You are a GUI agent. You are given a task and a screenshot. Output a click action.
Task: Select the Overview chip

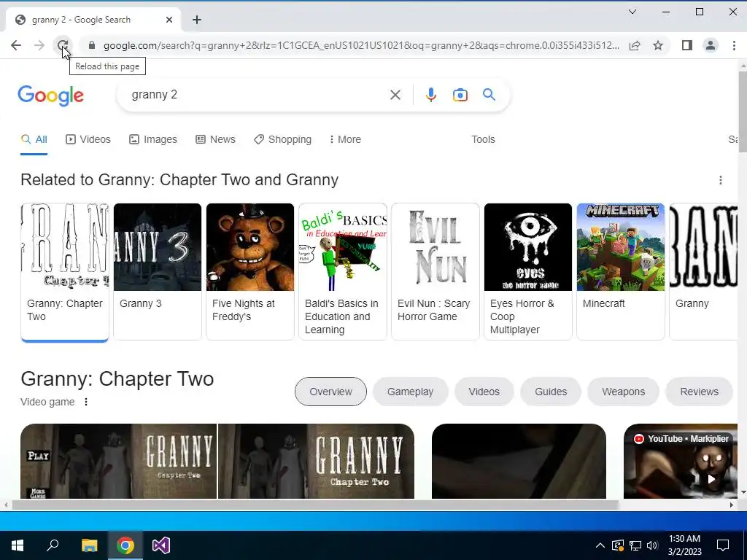330,392
